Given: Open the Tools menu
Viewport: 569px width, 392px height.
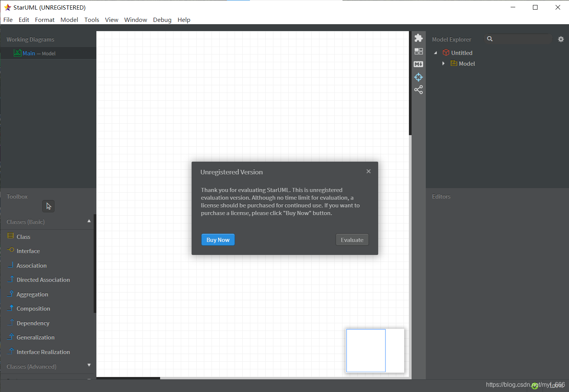Looking at the screenshot, I should 92,20.
